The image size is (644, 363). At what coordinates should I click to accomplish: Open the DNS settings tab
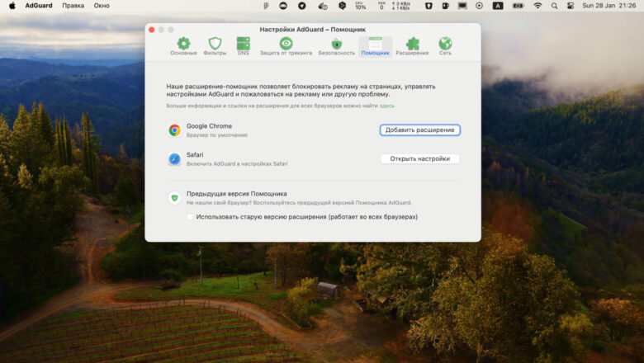click(x=243, y=46)
